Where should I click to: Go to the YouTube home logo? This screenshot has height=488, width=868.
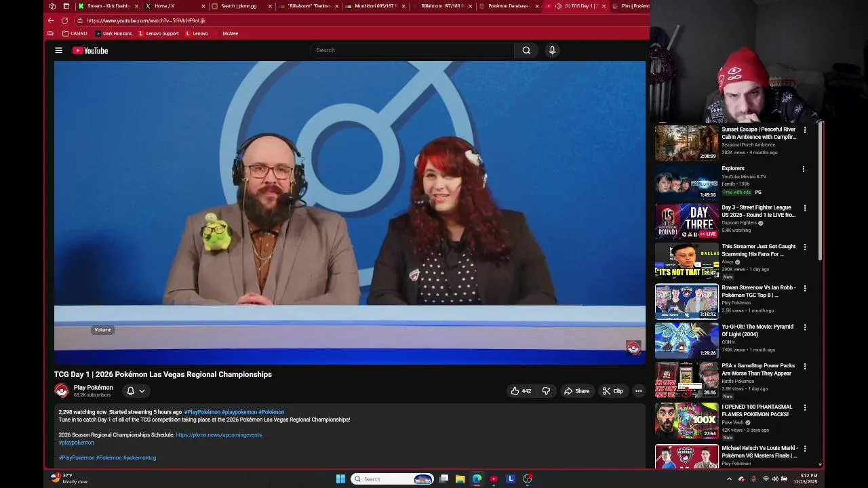pos(90,50)
